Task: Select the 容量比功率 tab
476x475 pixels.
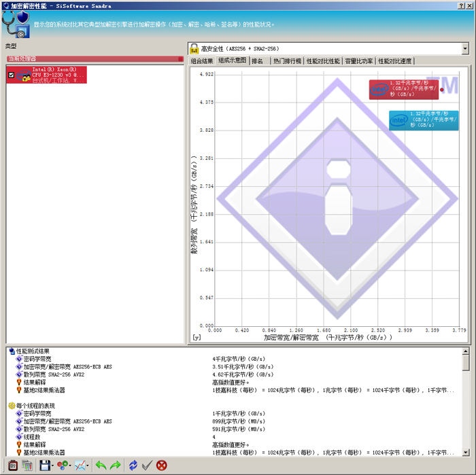Action: (359, 61)
